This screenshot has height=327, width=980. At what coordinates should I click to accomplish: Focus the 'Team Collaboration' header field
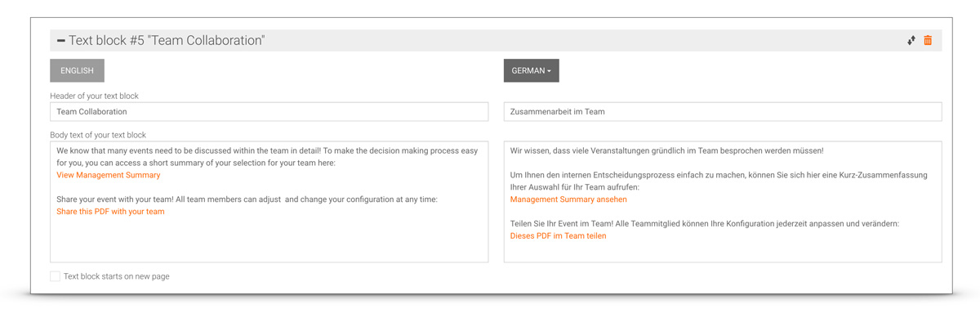(x=269, y=112)
